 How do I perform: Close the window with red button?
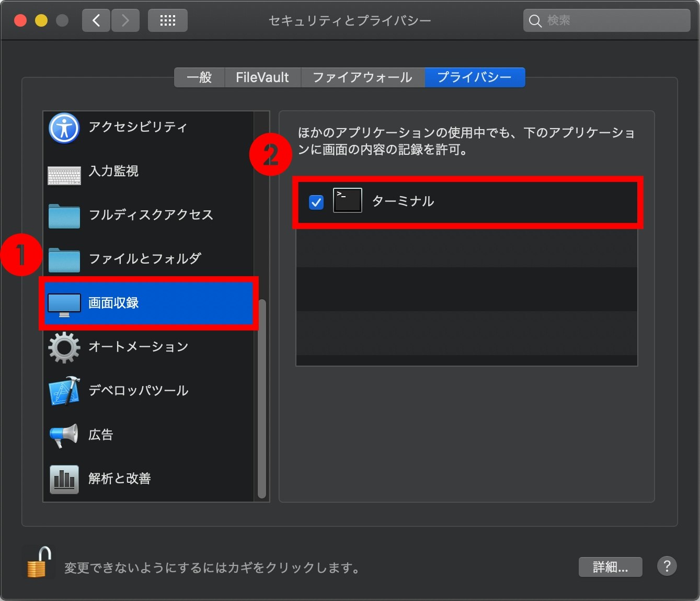coord(20,20)
